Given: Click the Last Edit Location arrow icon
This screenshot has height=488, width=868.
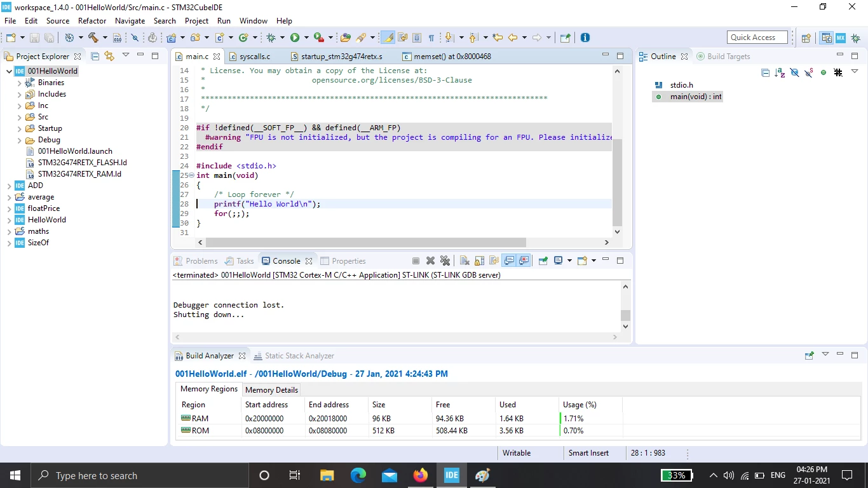Looking at the screenshot, I should 498,37.
